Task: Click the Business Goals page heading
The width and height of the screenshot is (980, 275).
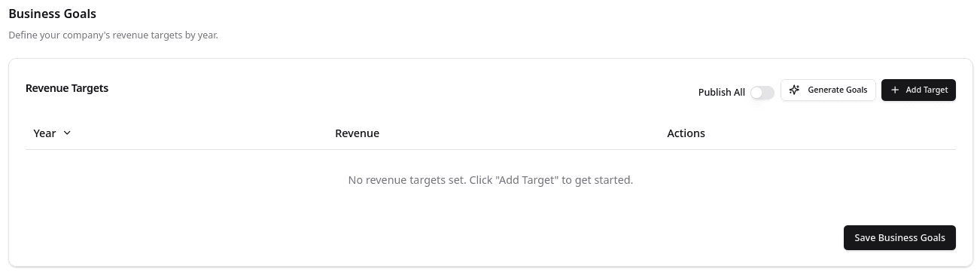Action: pyautogui.click(x=53, y=14)
